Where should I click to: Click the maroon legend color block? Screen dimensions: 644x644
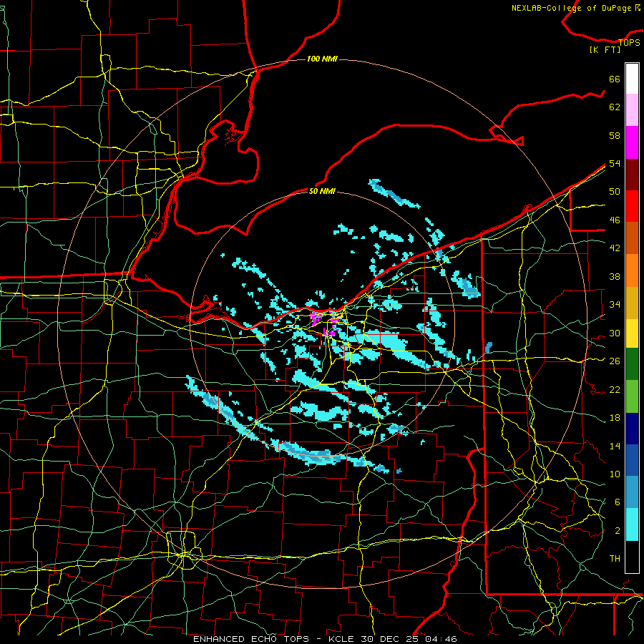[632, 174]
